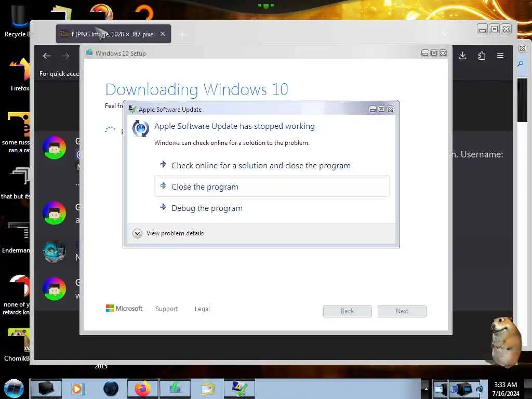
Task: Click the media player taskbar icon
Action: point(78,389)
